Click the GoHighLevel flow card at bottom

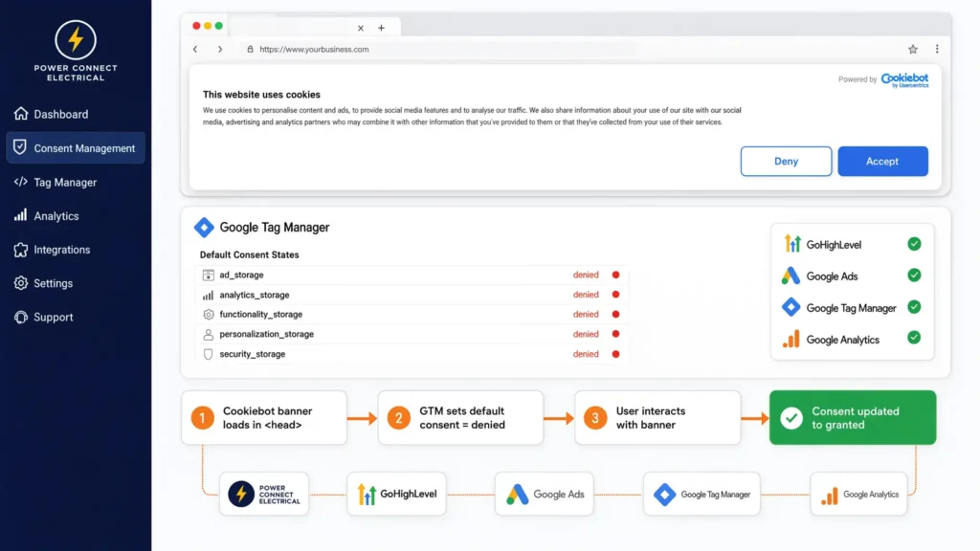396,495
